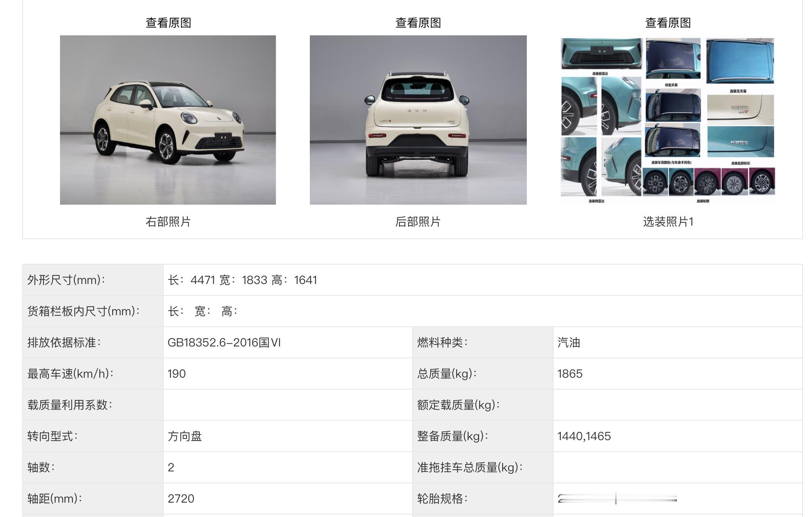
Task: Click the steering type value 方向盘
Action: [x=185, y=436]
